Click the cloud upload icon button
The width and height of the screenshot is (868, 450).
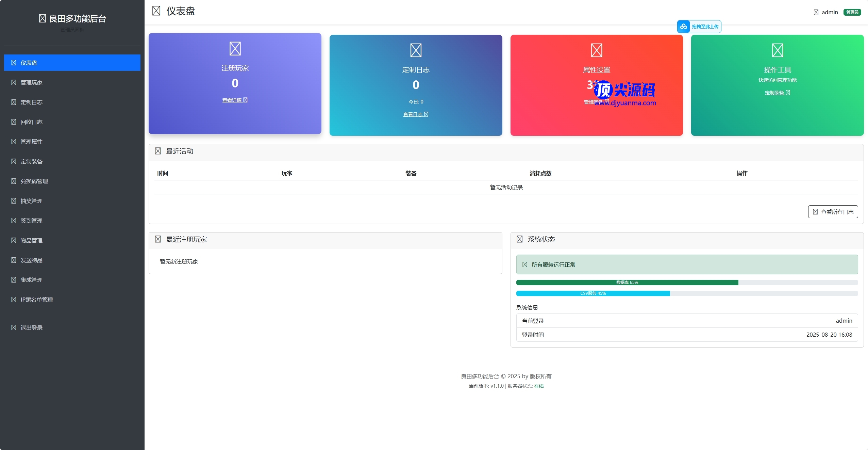683,27
